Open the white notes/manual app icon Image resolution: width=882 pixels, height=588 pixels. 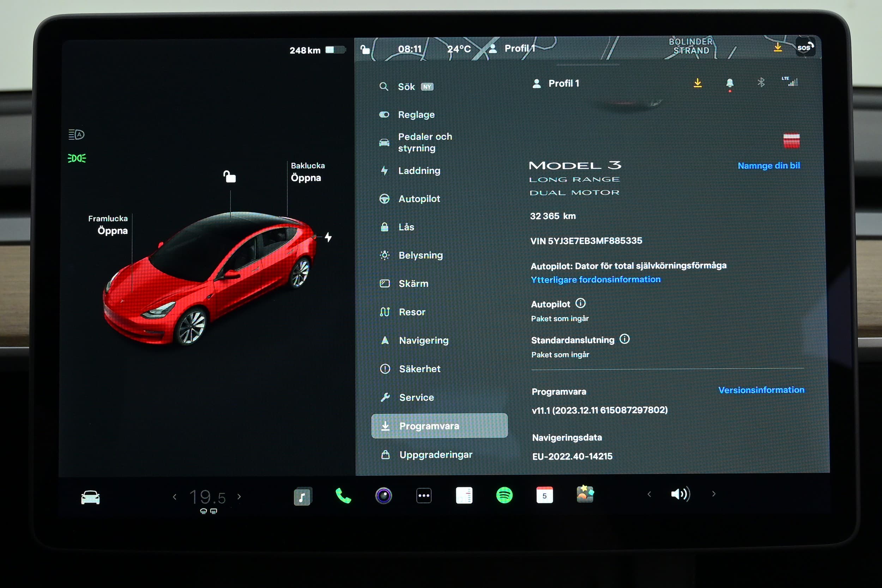[x=464, y=495]
